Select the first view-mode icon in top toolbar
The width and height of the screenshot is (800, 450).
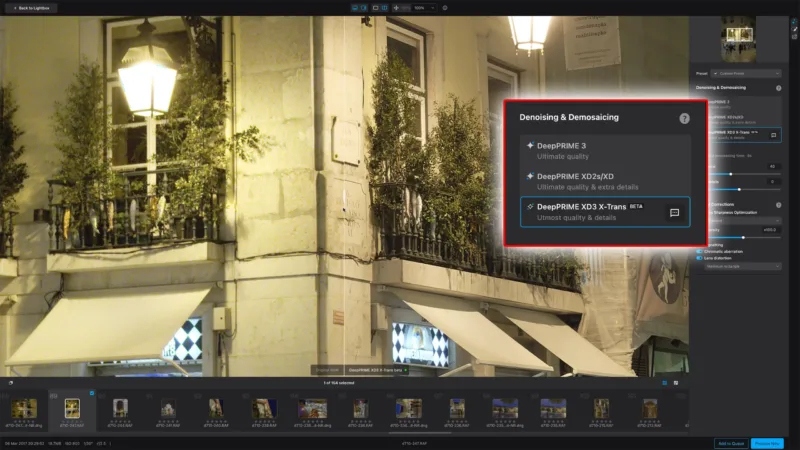pyautogui.click(x=355, y=8)
